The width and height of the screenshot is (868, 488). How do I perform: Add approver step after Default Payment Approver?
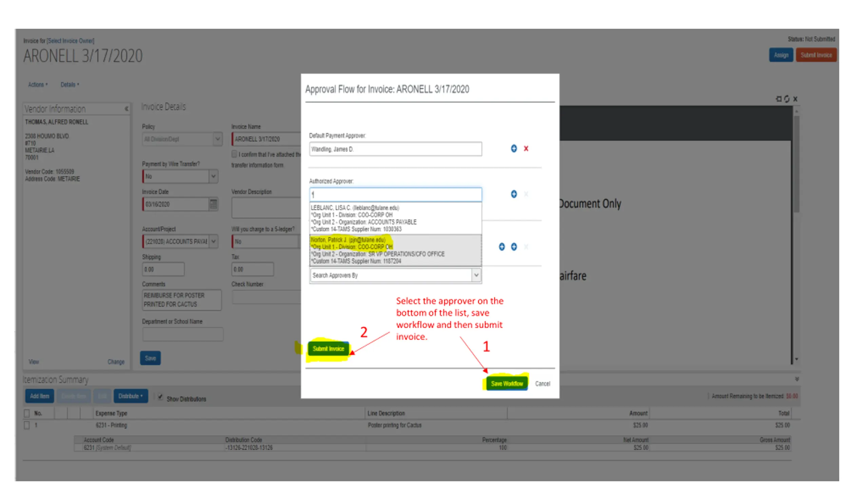(514, 148)
